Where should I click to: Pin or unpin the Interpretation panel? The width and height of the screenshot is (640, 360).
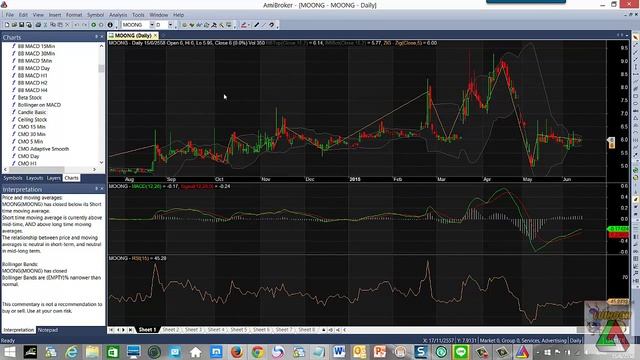(96, 189)
